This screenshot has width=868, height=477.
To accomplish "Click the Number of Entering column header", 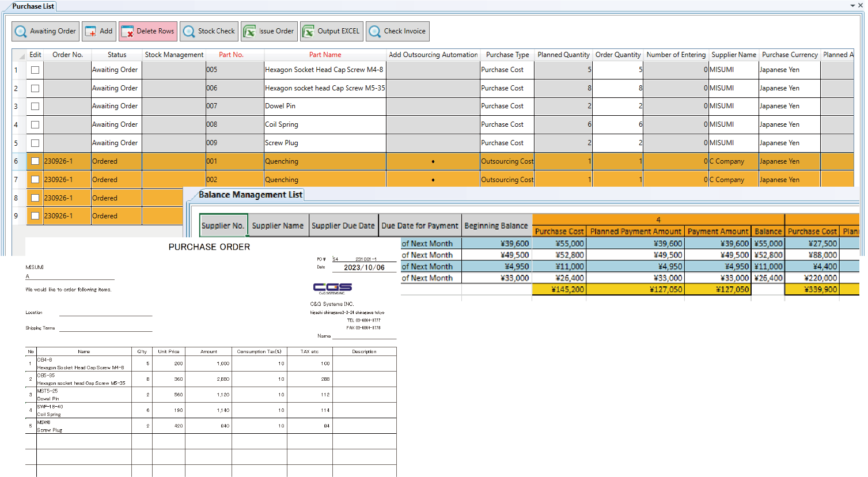I will (x=676, y=55).
